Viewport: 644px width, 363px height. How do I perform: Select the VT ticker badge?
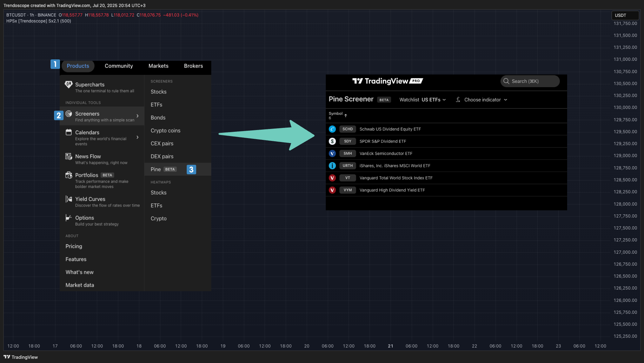coord(348,178)
